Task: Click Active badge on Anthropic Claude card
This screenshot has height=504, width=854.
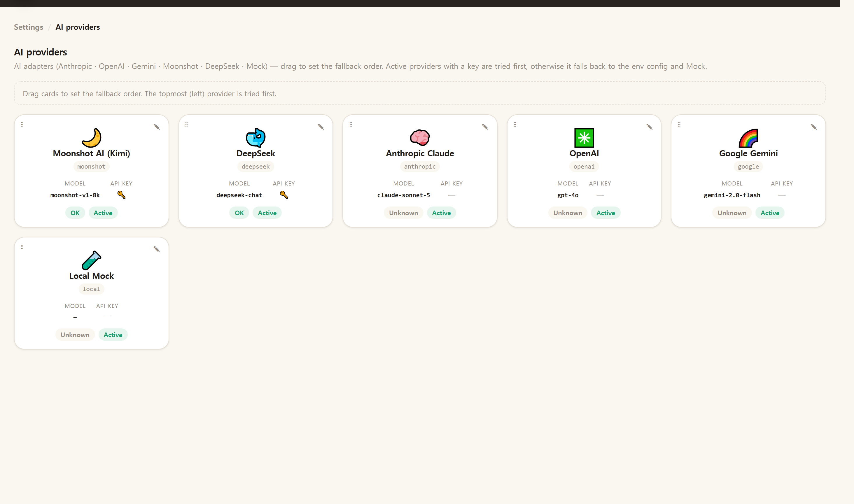Action: point(441,213)
